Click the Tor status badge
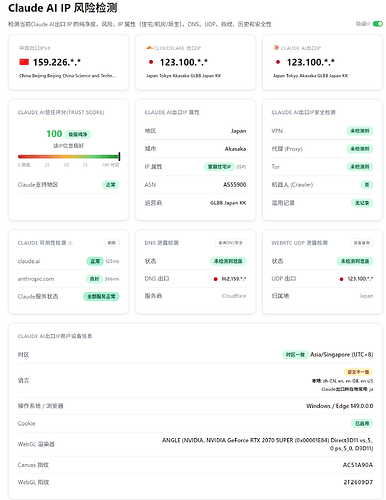The image size is (386, 500). coord(360,167)
